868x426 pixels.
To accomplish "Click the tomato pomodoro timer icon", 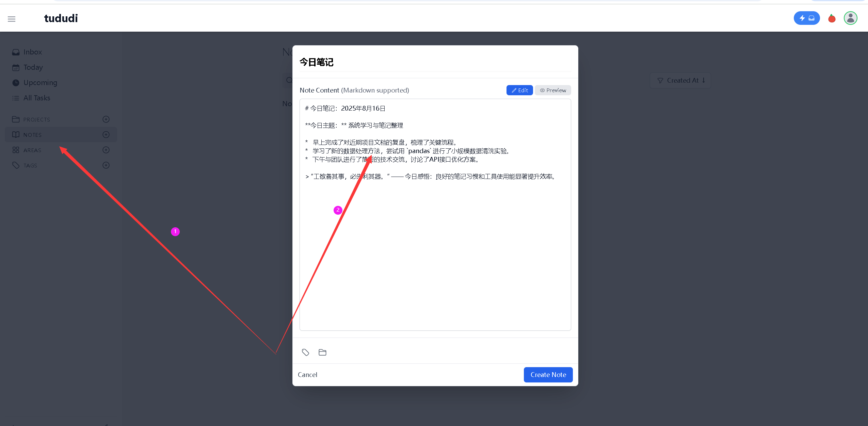I will tap(832, 18).
